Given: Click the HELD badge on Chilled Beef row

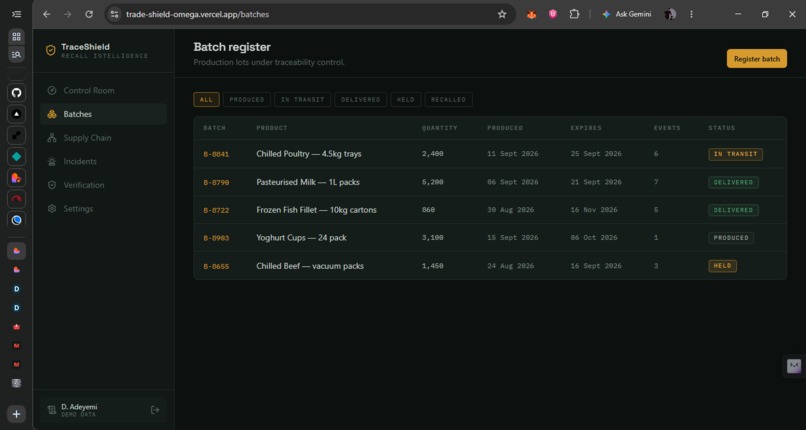Looking at the screenshot, I should [x=722, y=266].
